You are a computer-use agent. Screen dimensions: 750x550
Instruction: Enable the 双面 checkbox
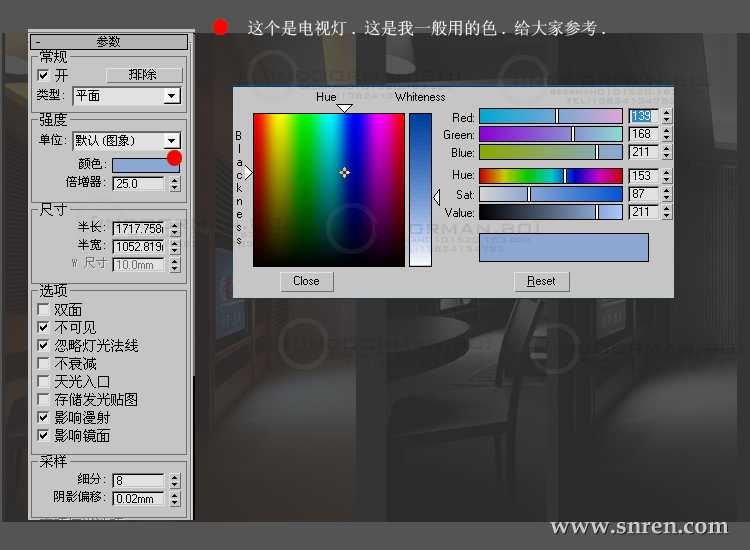(43, 309)
